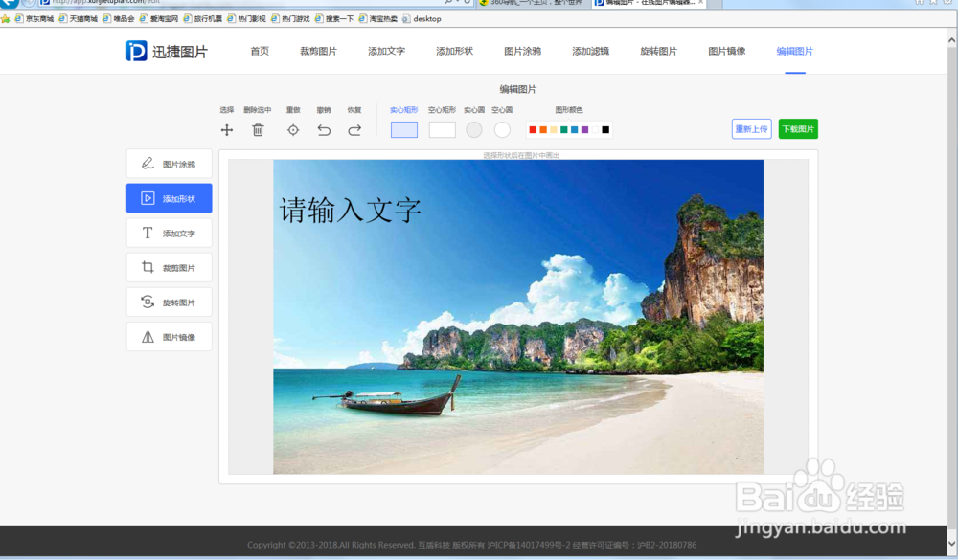Select the move/select cross-arrow tool
This screenshot has width=958, height=560.
(227, 130)
